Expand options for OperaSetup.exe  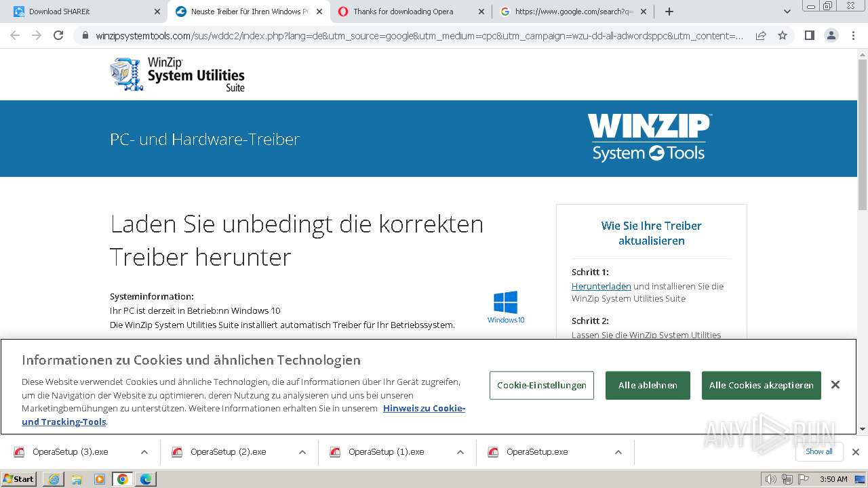point(618,451)
